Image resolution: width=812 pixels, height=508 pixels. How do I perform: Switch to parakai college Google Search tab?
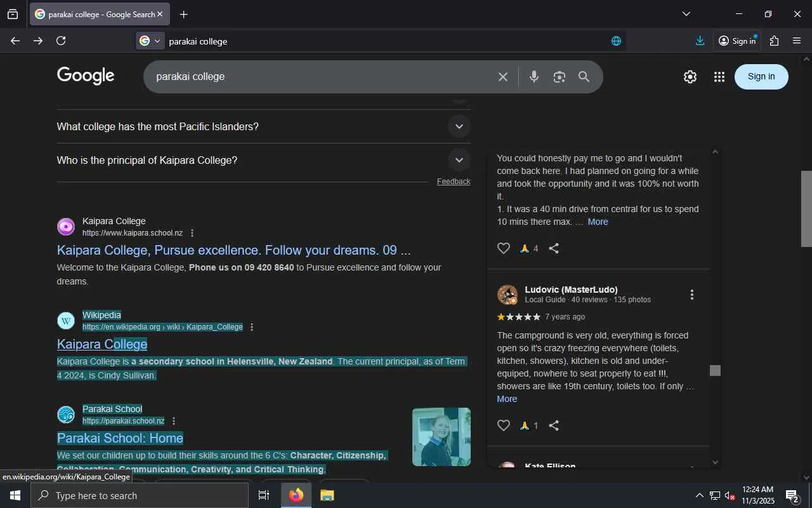[100, 14]
